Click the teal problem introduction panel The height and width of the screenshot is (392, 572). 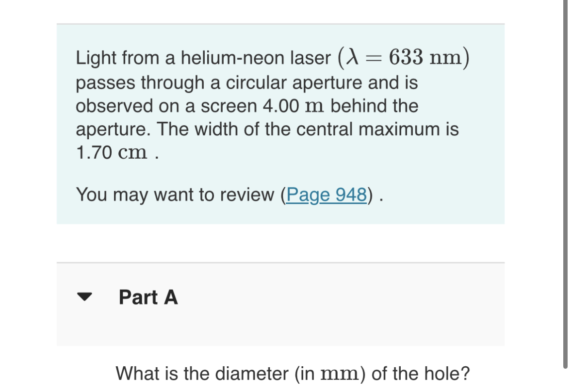[280, 124]
